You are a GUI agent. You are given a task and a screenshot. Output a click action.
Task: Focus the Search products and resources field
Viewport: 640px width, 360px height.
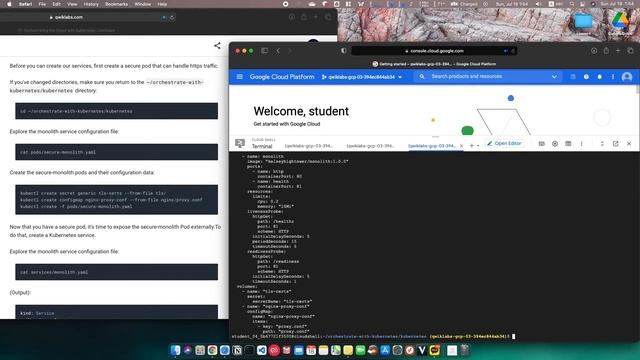(x=488, y=76)
